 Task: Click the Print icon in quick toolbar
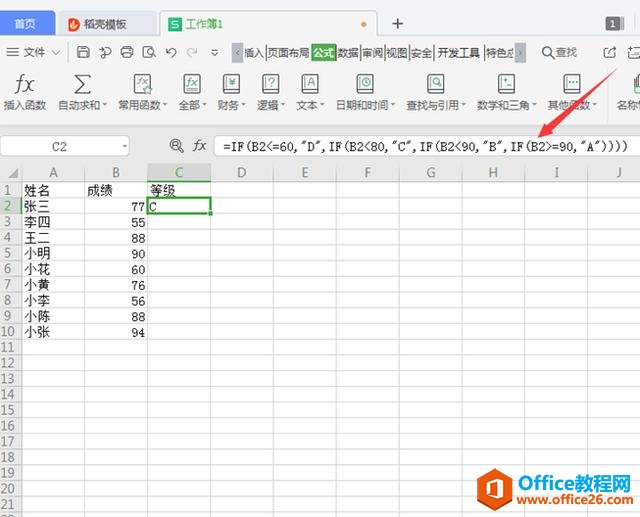click(x=127, y=52)
